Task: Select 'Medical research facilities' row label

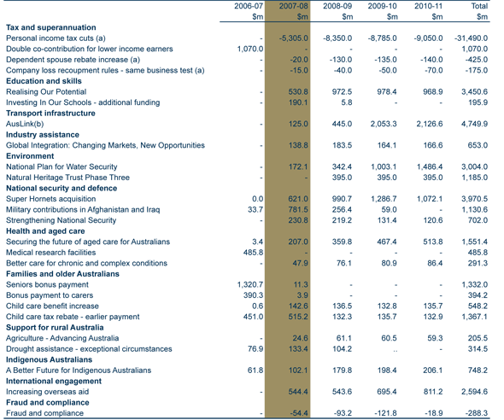Action: [x=50, y=253]
